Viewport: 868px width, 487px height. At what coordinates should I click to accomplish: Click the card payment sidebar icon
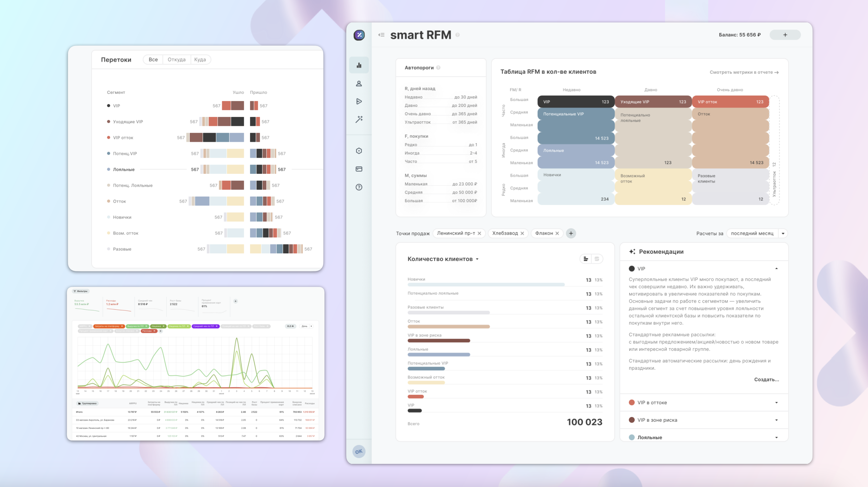[x=359, y=169]
